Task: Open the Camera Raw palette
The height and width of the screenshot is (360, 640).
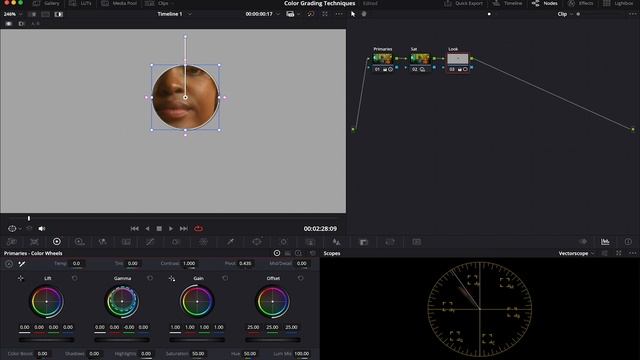Action: [11, 242]
